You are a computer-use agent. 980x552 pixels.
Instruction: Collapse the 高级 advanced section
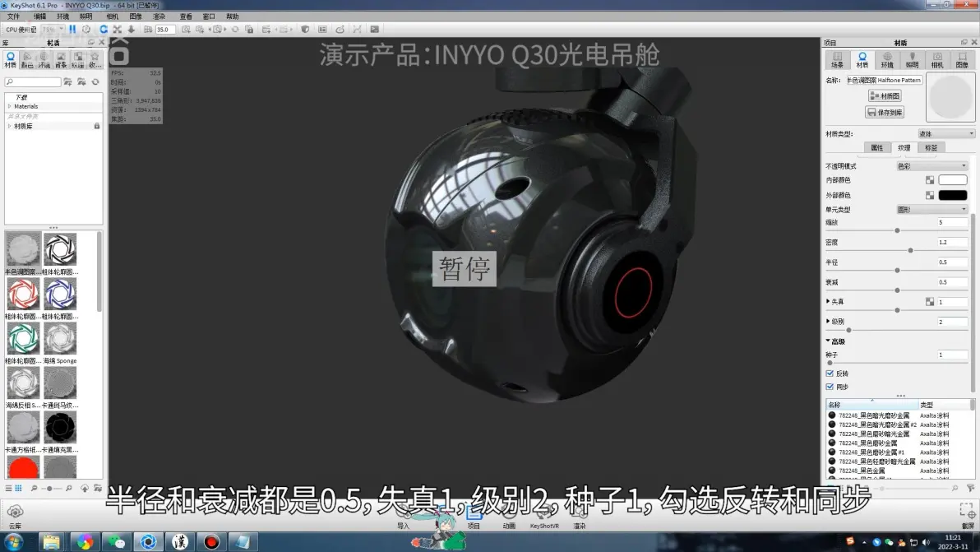(x=828, y=341)
